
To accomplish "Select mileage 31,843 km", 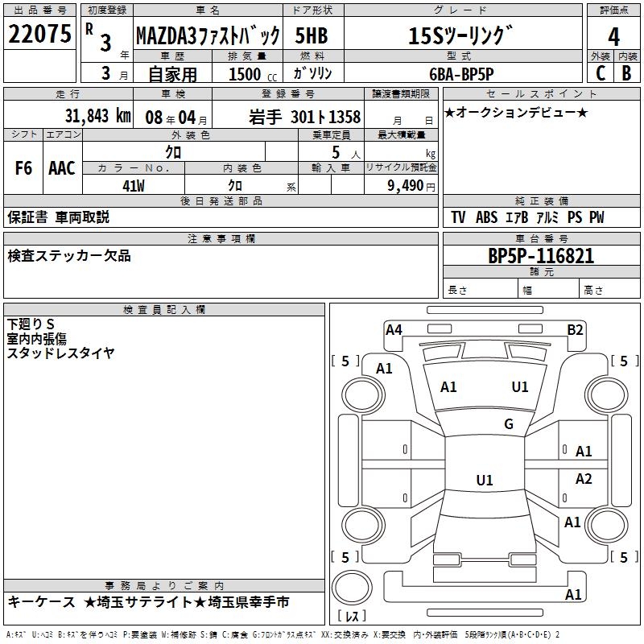I will 98,116.
